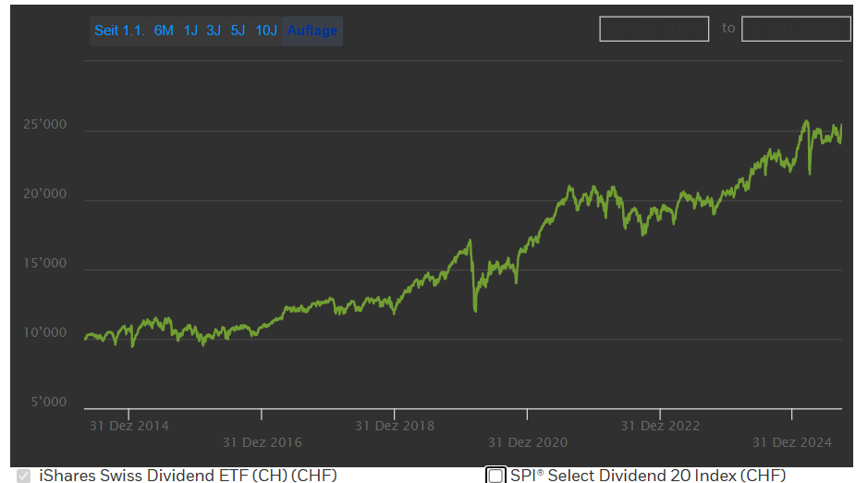
Task: Show the 3J performance period
Action: click(214, 31)
